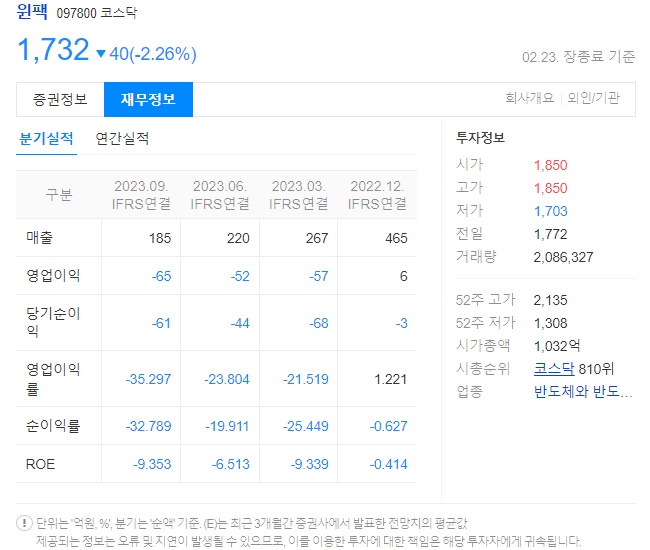Click sales value 185

[x=160, y=238]
